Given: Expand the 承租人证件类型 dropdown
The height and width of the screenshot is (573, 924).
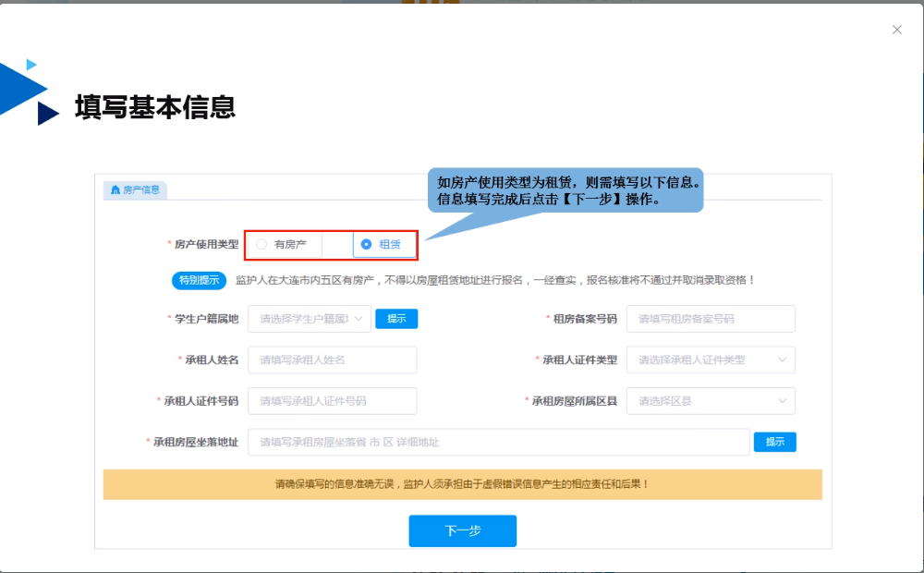Looking at the screenshot, I should pyautogui.click(x=710, y=360).
